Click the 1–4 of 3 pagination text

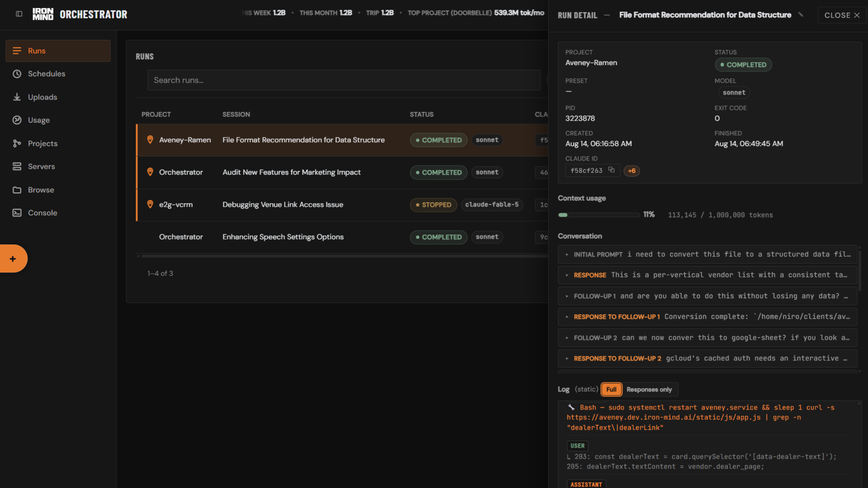coord(160,273)
